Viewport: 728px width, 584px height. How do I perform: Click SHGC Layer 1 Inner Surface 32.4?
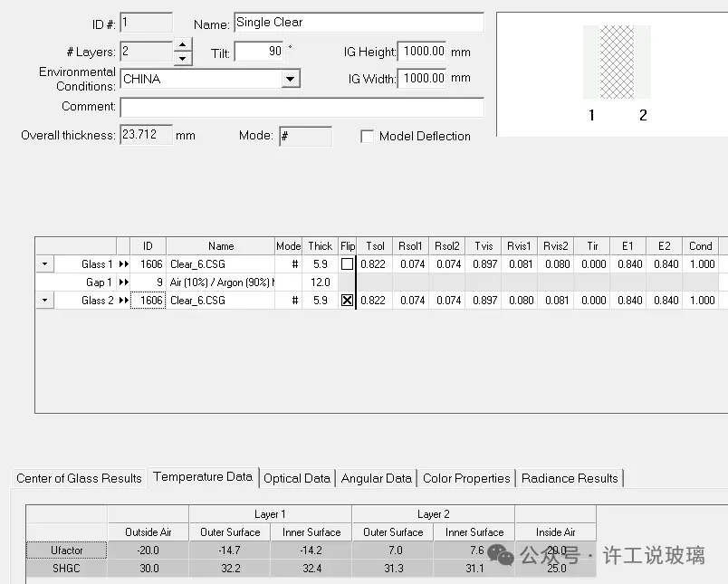[311, 569]
